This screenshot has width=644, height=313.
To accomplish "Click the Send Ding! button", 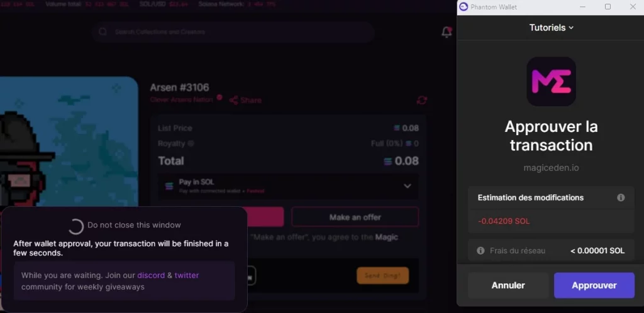I will tap(382, 275).
